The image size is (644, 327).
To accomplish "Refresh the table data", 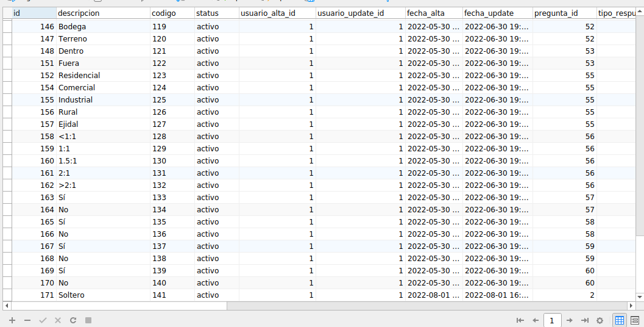I will (73, 320).
